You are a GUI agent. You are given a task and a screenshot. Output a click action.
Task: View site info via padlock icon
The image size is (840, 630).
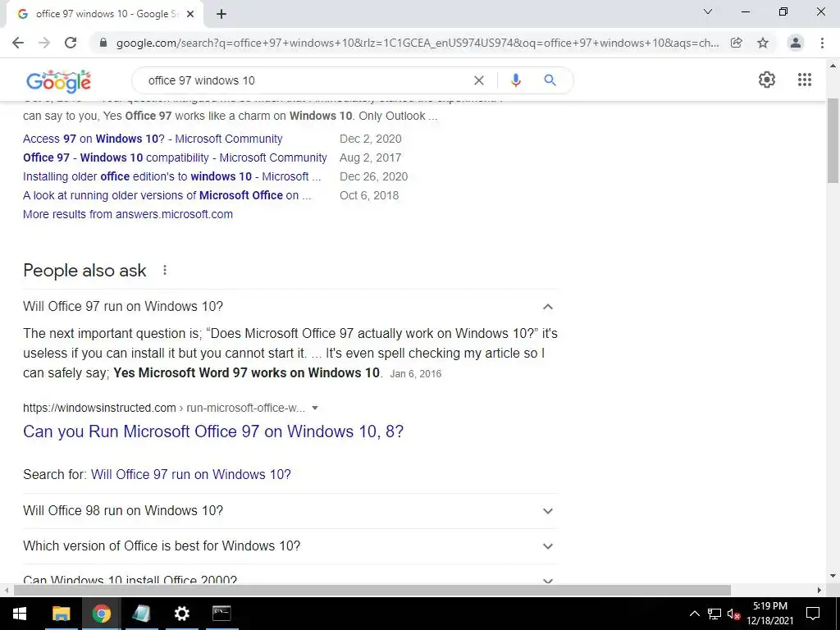(x=103, y=43)
